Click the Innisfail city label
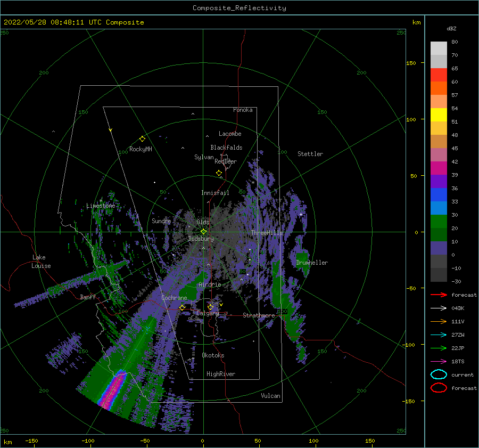 215,193
